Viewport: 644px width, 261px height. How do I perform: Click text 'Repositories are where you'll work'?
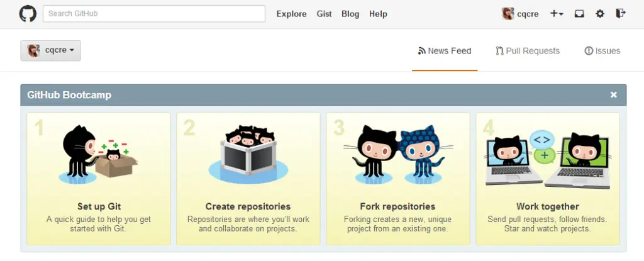click(x=248, y=219)
